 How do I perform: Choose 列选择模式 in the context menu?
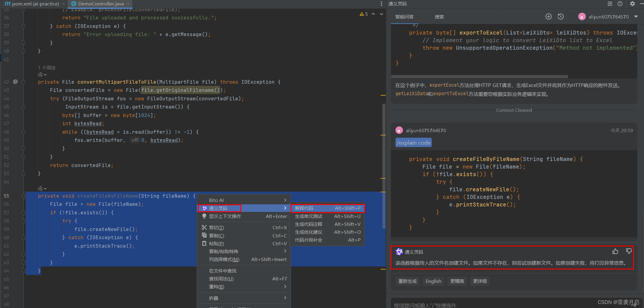click(244, 259)
